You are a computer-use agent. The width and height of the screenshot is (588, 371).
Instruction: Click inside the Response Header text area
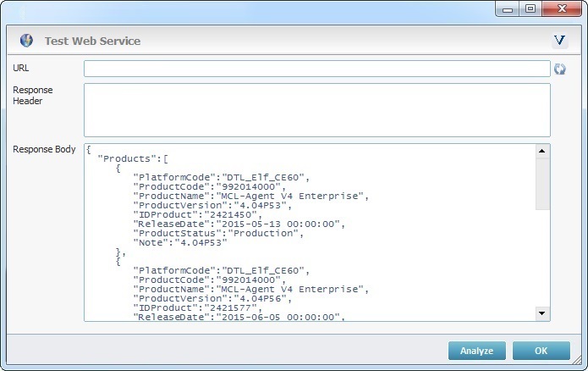(x=316, y=109)
